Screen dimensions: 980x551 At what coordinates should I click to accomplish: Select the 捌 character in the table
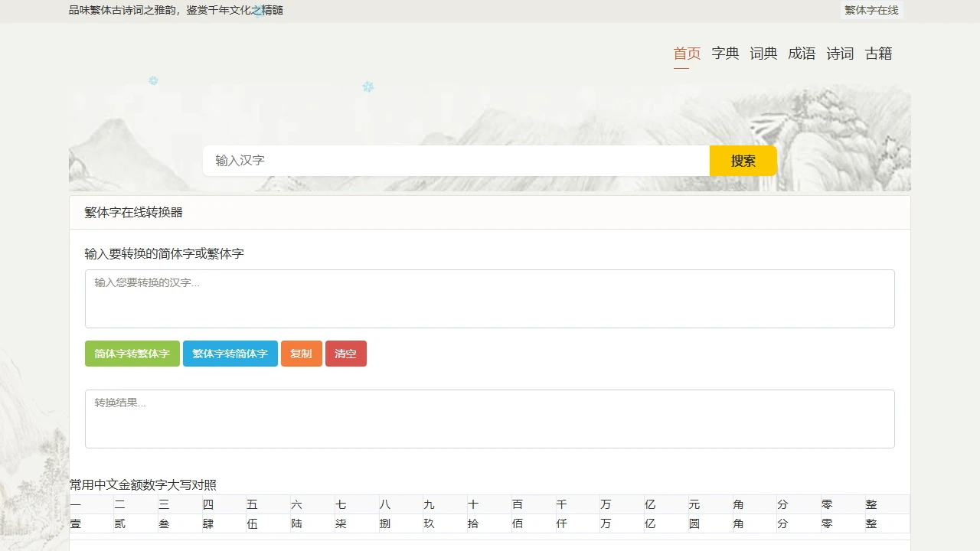[385, 524]
